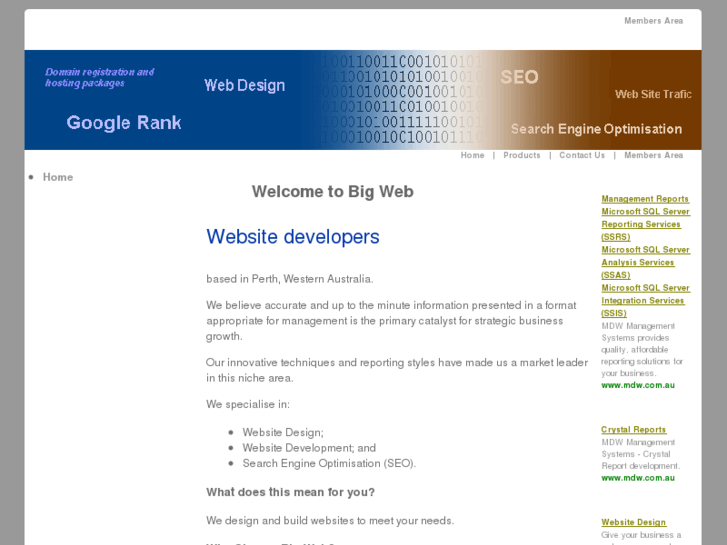The width and height of the screenshot is (727, 545).
Task: Open Contact Us in the navigation bar
Action: click(x=582, y=155)
